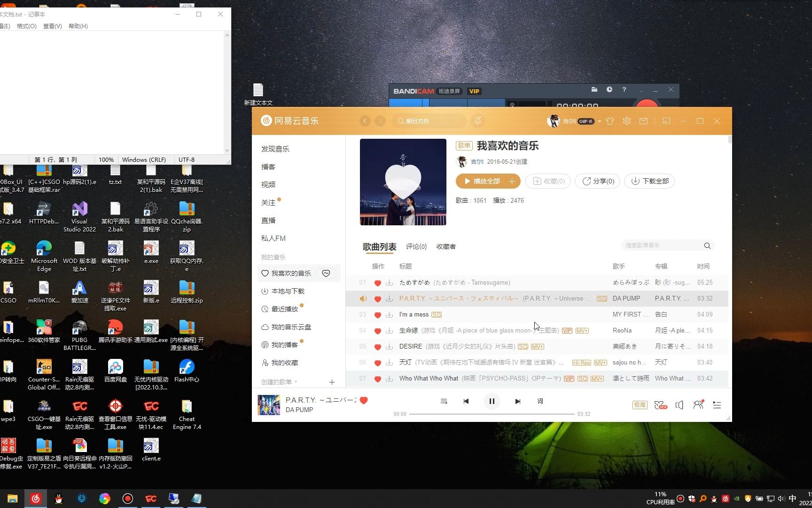Open 格式(O) menu in Notepad
The width and height of the screenshot is (812, 508).
(x=27, y=26)
